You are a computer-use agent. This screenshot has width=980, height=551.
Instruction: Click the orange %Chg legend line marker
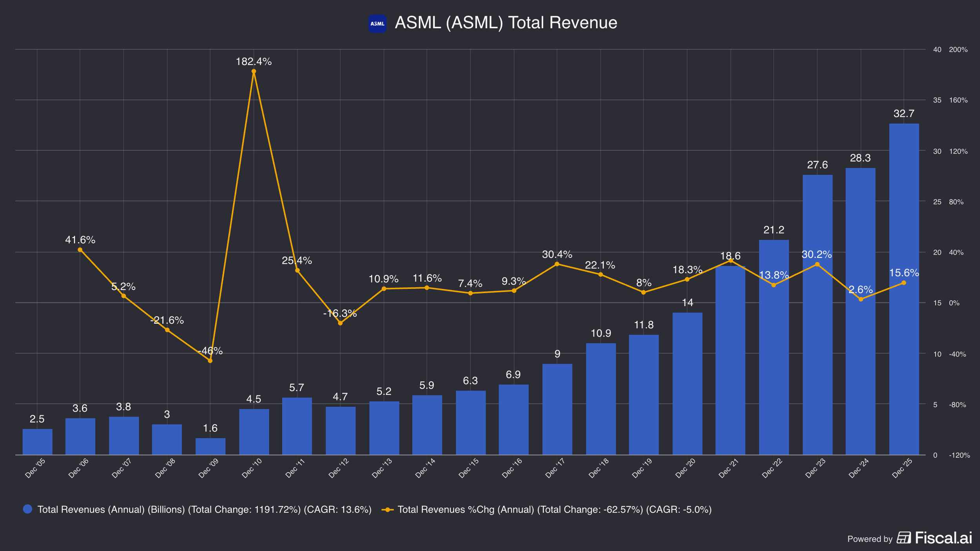tap(387, 509)
